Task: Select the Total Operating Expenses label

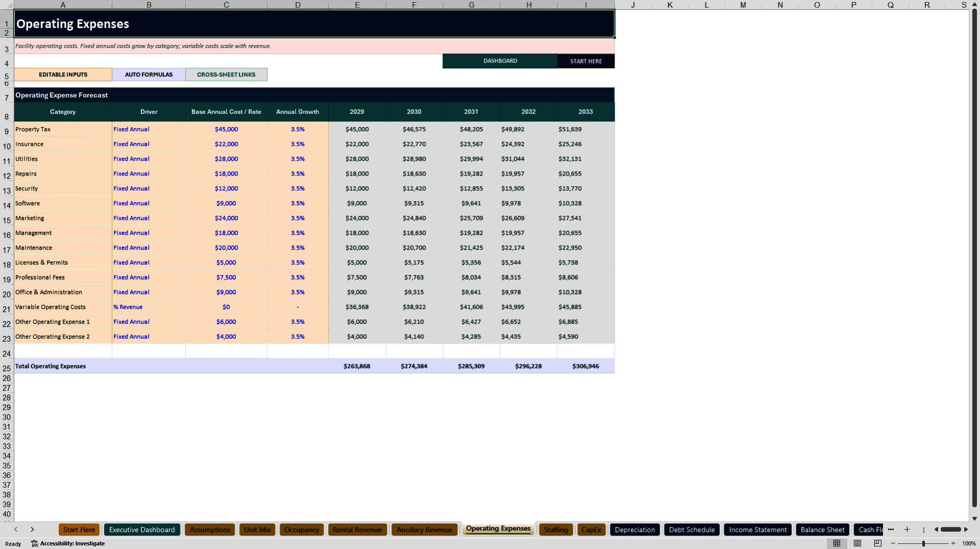Action: [x=63, y=366]
